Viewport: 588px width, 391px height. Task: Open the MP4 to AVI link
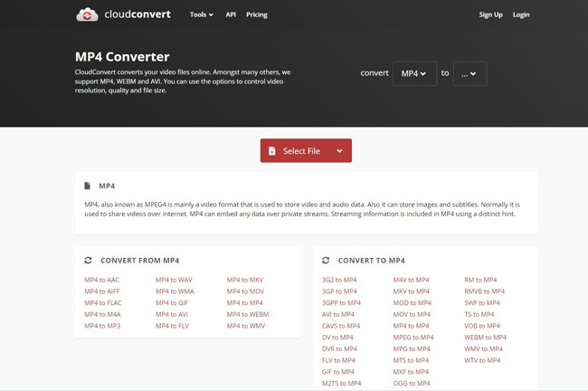(172, 314)
